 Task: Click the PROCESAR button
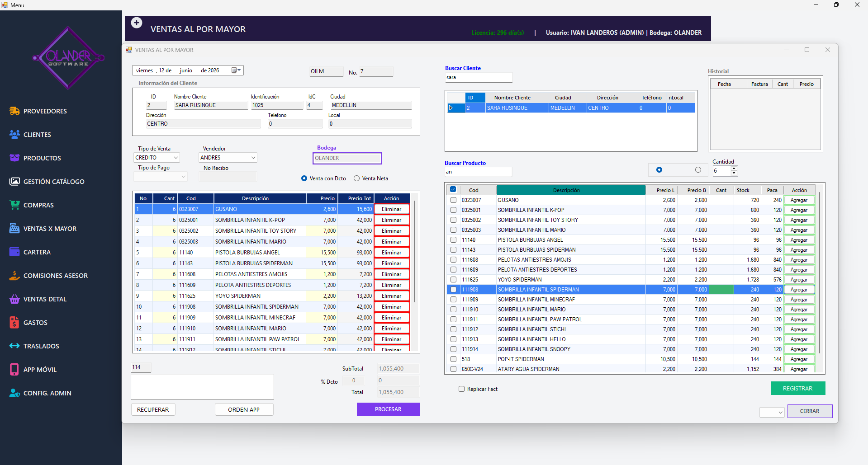click(388, 409)
